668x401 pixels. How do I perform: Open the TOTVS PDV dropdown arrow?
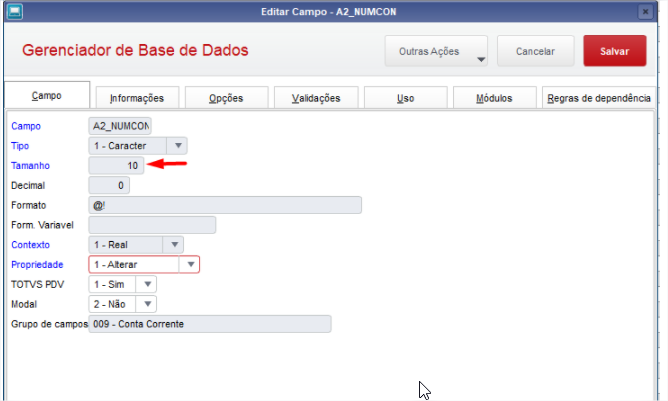tap(147, 284)
